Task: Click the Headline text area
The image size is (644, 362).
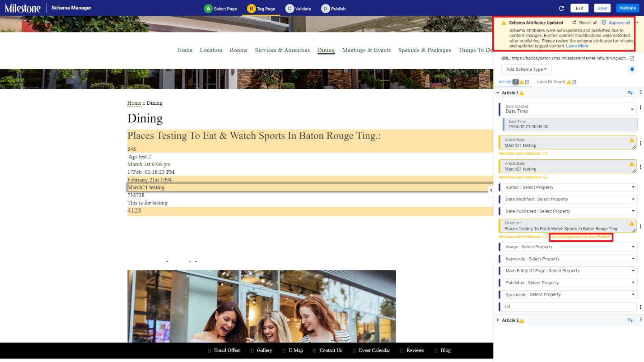Action: click(x=568, y=226)
